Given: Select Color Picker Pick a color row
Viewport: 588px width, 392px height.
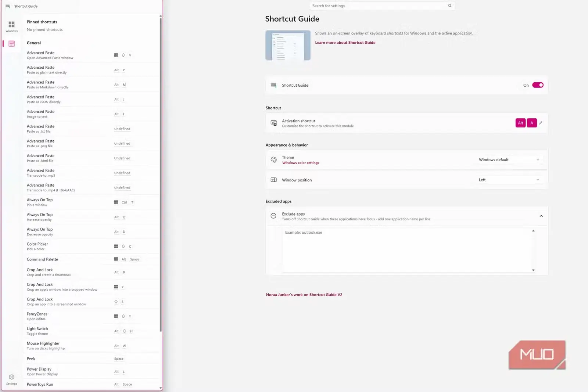Looking at the screenshot, I should (x=91, y=246).
